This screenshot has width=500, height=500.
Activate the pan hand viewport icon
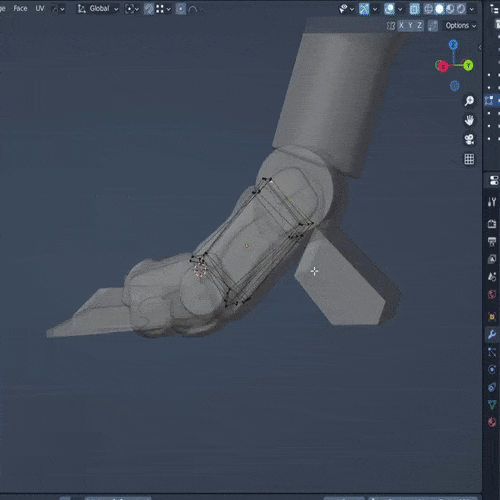pos(469,120)
